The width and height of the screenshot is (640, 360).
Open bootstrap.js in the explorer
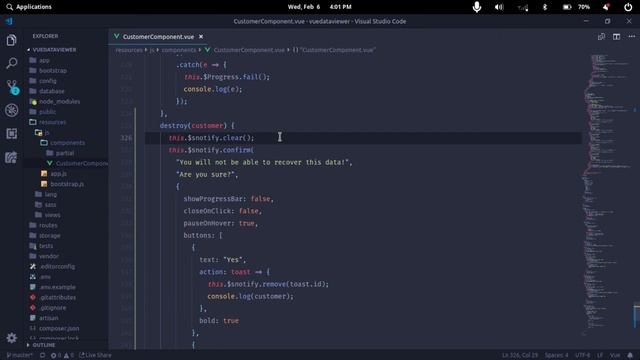67,184
